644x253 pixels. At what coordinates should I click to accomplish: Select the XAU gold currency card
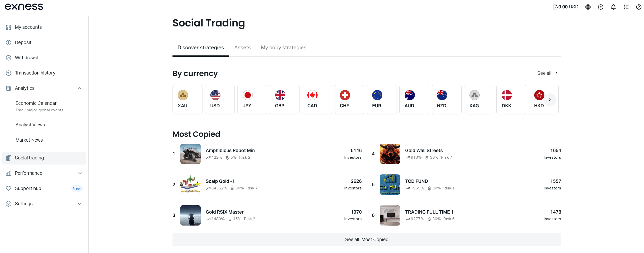coord(187,99)
